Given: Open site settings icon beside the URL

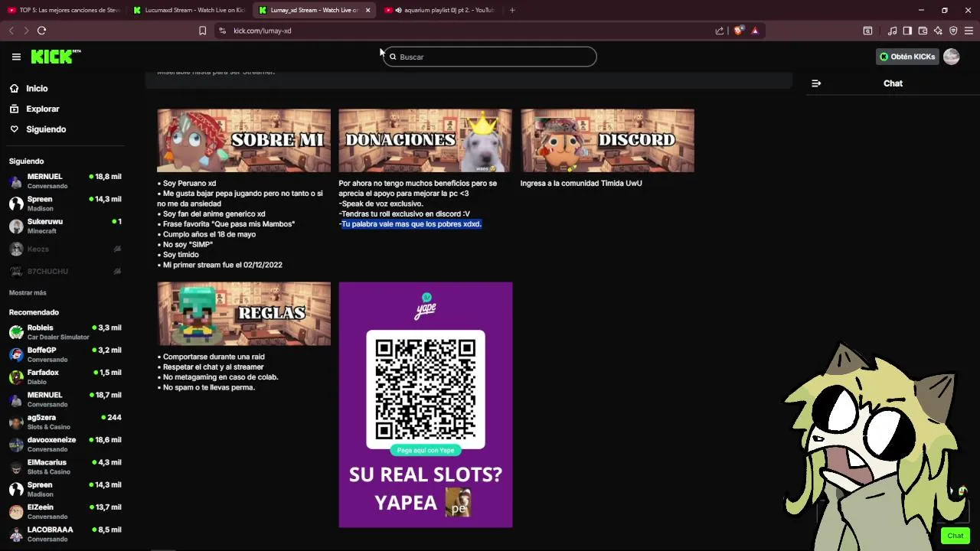Looking at the screenshot, I should click(222, 31).
